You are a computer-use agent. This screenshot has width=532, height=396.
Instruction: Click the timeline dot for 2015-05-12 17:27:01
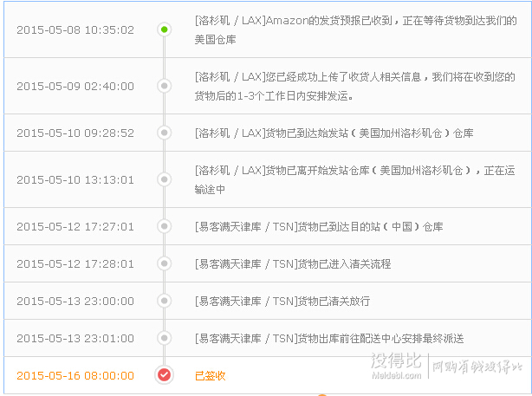coord(165,226)
